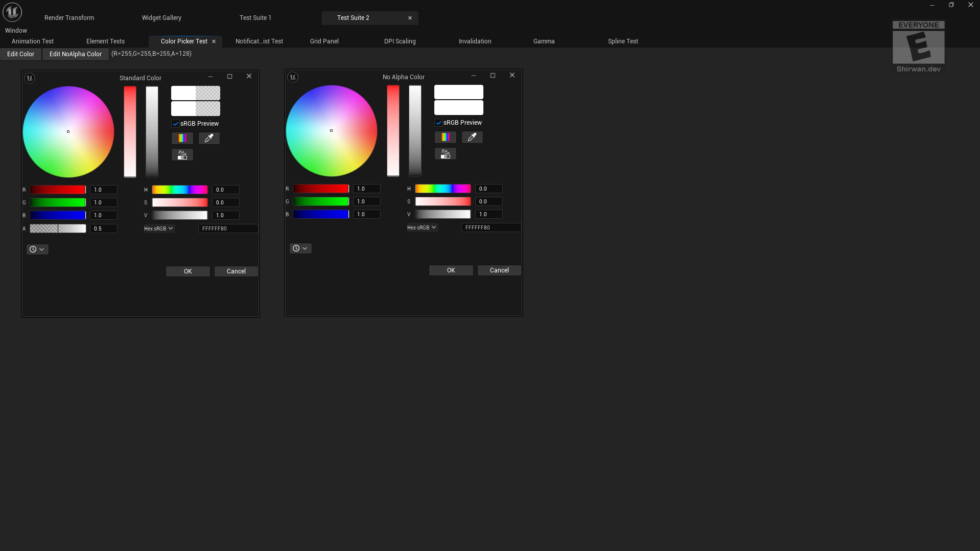Activate the eyedropper tool in No Alpha Color
The height and width of the screenshot is (551, 980).
472,137
